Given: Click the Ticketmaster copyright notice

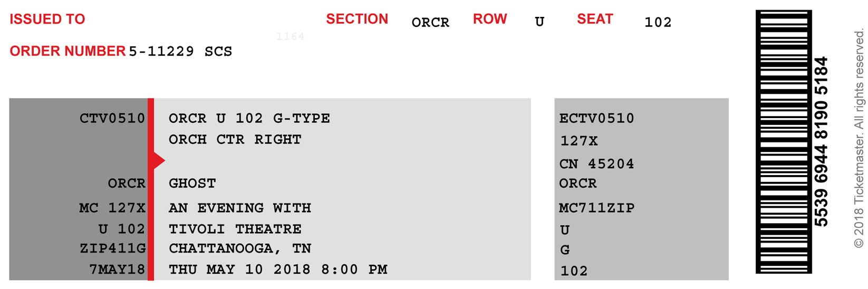Looking at the screenshot, I should 859,138.
